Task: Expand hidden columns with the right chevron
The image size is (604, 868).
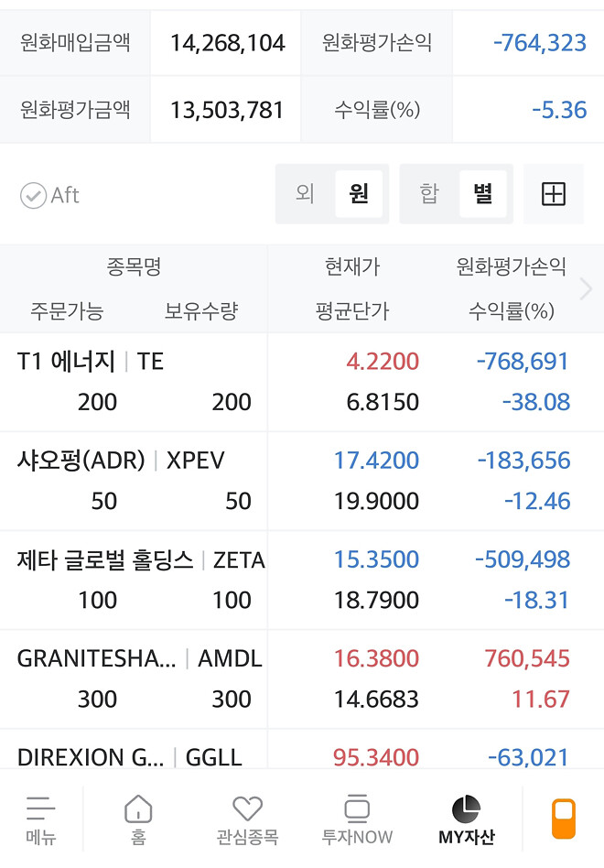Action: [x=586, y=288]
